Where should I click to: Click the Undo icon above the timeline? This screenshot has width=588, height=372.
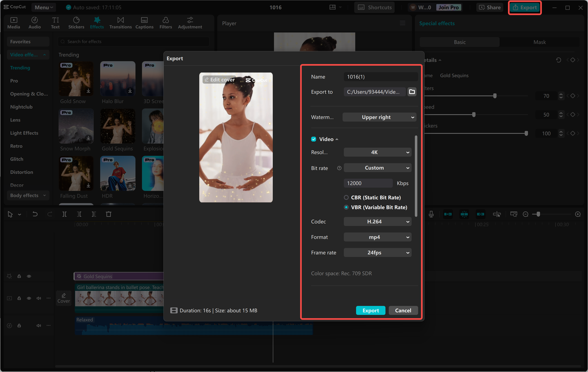pos(35,214)
